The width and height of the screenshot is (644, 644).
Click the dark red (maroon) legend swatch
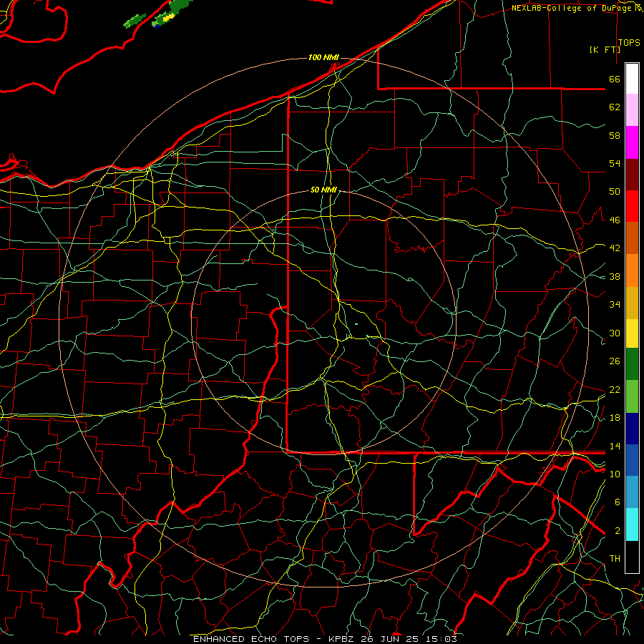[x=632, y=175]
